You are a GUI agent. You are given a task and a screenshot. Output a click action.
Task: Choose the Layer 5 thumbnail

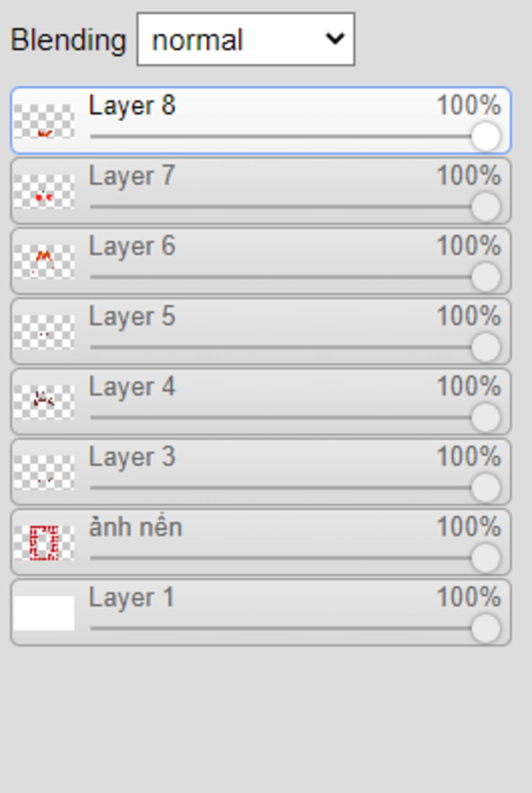(44, 332)
